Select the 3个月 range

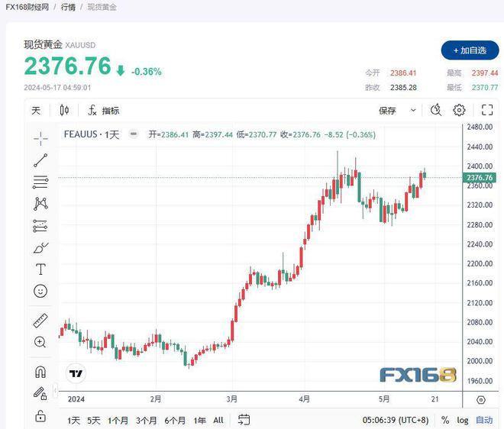tap(147, 421)
